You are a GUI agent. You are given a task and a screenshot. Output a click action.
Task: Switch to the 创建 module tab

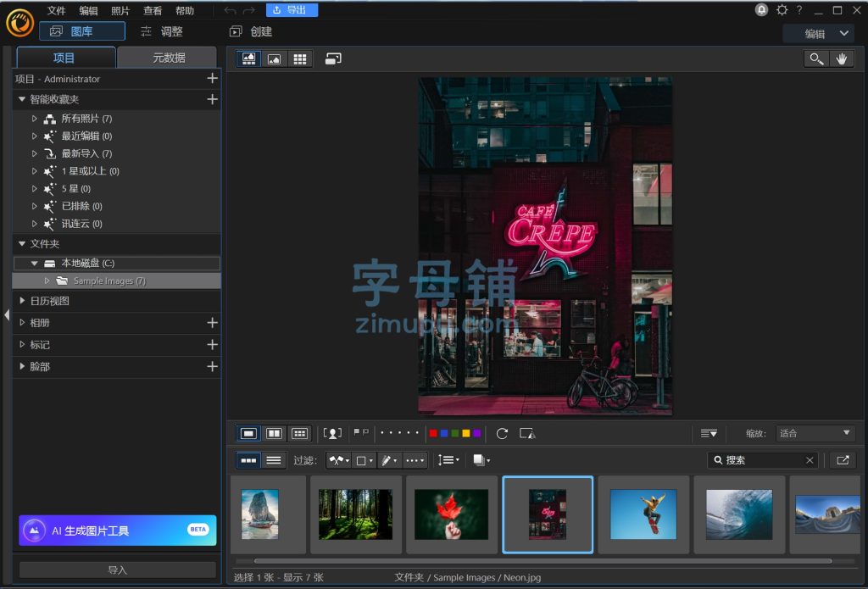click(x=251, y=31)
